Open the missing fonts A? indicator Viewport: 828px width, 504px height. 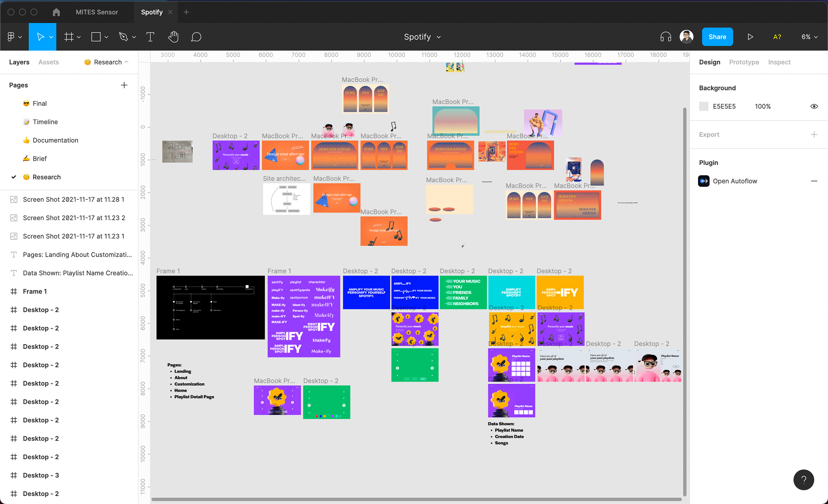[777, 37]
